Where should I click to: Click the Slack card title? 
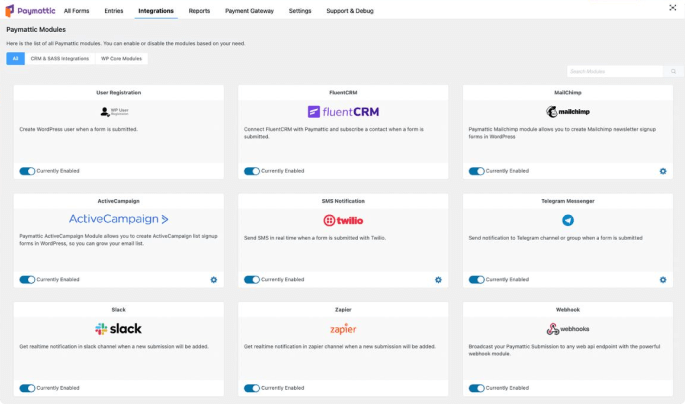click(x=118, y=310)
